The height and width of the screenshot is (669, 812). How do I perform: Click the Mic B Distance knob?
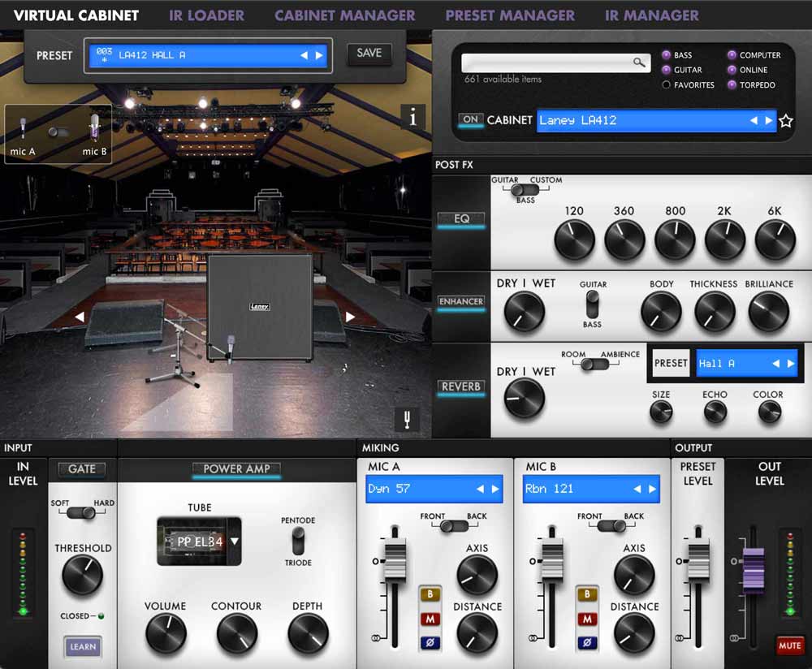634,634
